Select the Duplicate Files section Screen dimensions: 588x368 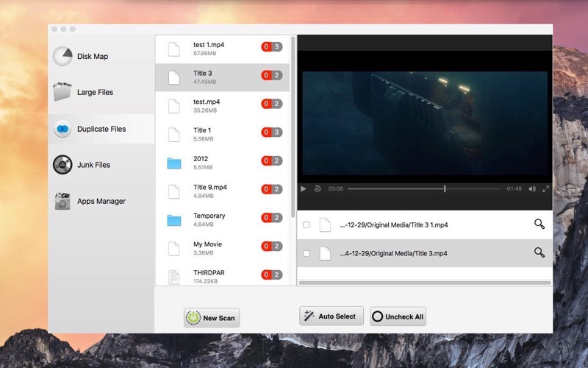pos(101,129)
